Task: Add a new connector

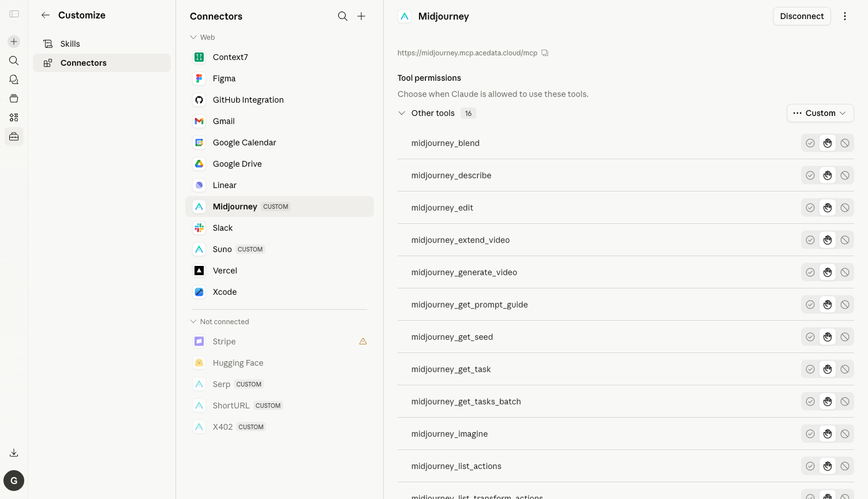Action: click(x=361, y=16)
